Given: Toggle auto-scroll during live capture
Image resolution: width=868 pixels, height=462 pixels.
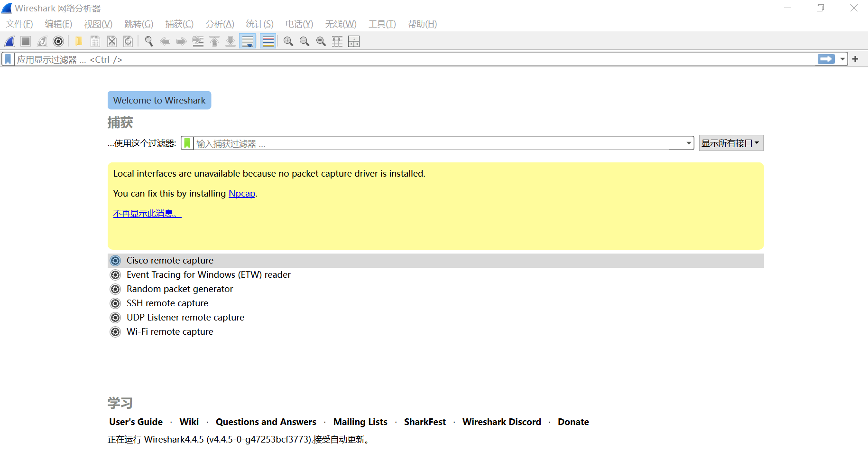Looking at the screenshot, I should pyautogui.click(x=248, y=41).
